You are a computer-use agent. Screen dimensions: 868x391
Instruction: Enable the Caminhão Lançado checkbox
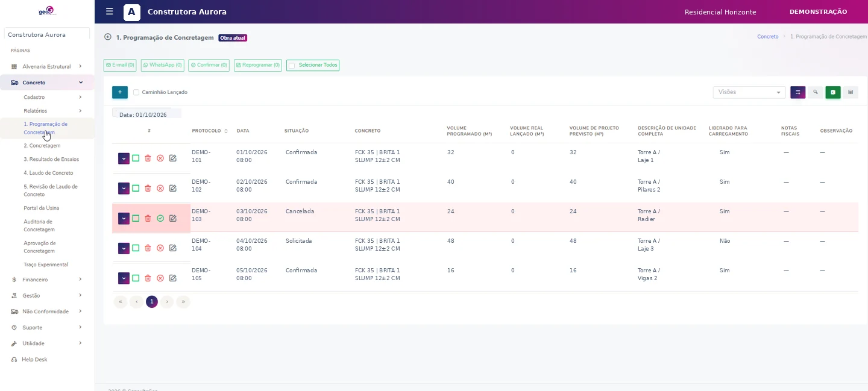(x=136, y=92)
